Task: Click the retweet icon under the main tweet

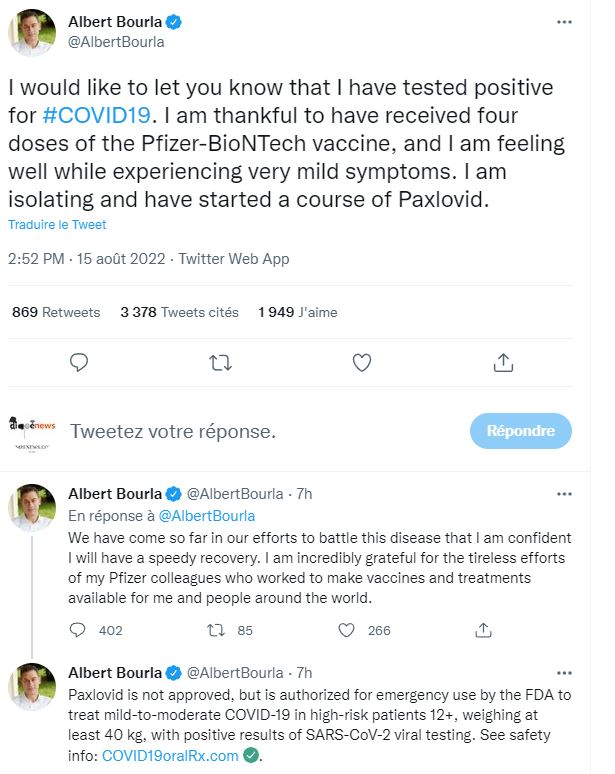Action: (221, 362)
